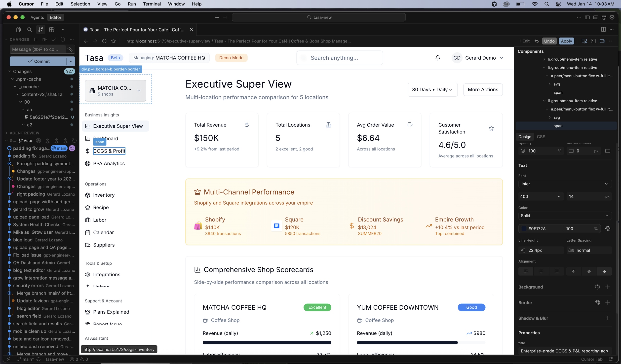The image size is (621, 364).
Task: Click the AI sparkle icon in commit message
Action: coord(70,49)
